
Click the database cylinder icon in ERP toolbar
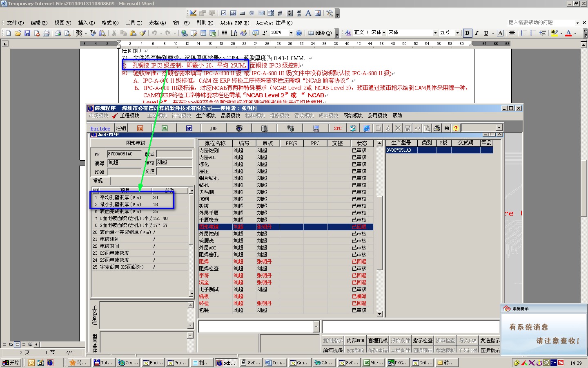(x=264, y=128)
